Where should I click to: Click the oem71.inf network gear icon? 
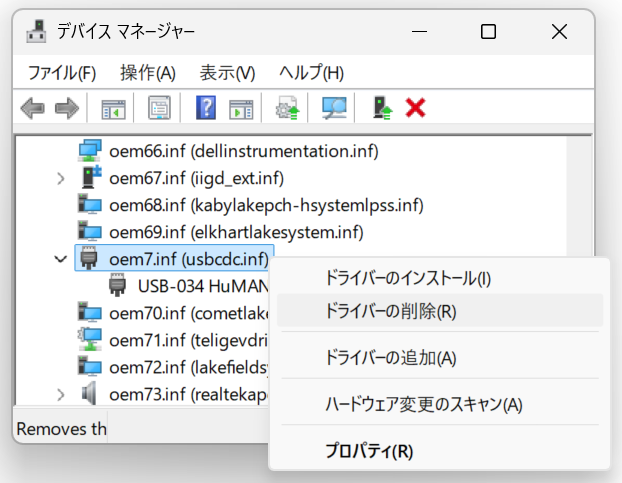(x=90, y=339)
